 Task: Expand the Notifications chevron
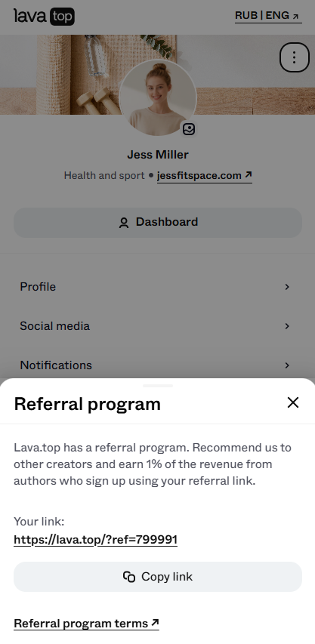(287, 365)
